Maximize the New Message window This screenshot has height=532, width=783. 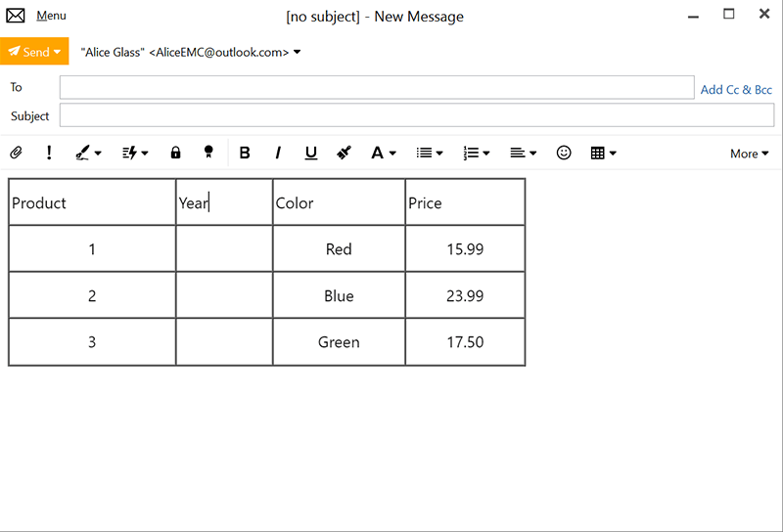pos(729,14)
